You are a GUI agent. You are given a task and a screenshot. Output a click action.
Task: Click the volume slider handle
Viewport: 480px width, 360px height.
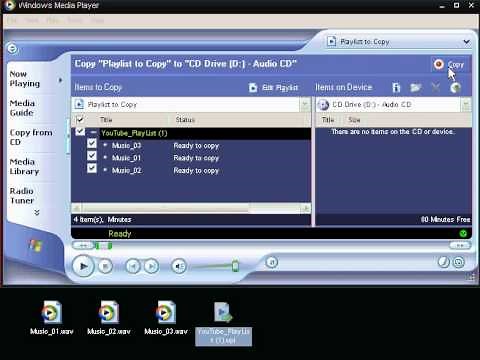click(235, 266)
